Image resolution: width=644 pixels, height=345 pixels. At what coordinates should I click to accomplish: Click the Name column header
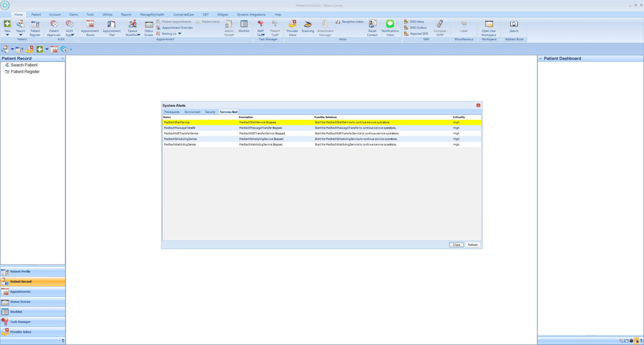(x=200, y=117)
